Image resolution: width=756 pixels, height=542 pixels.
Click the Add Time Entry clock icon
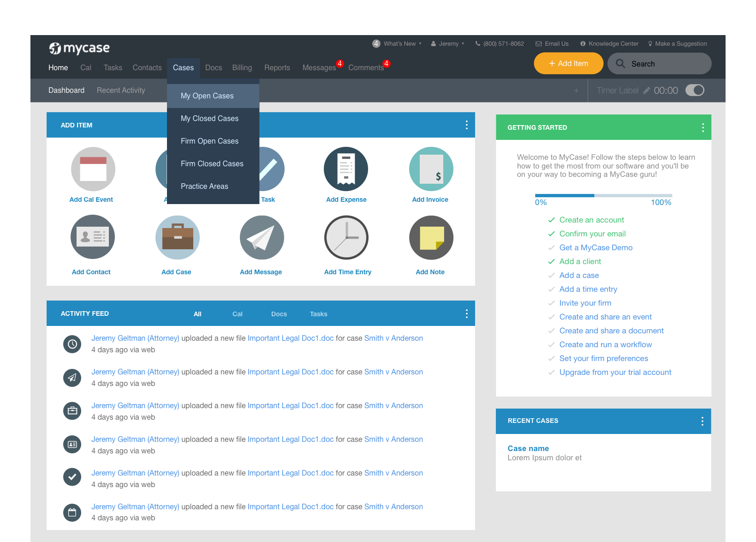[346, 237]
